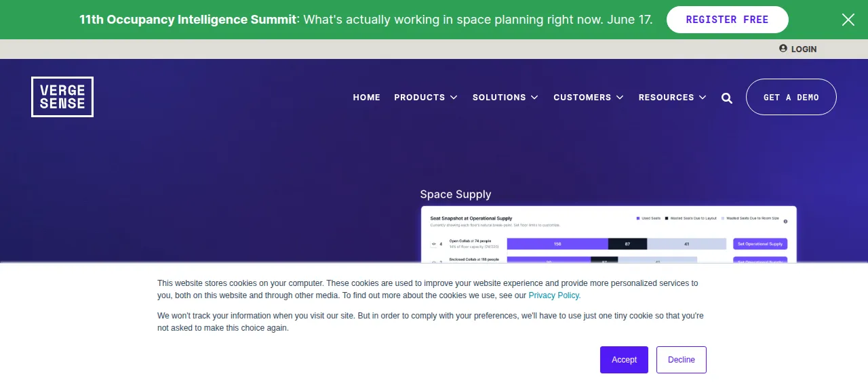This screenshot has height=391, width=868.
Task: Expand the Resources dropdown chevron
Action: point(703,98)
